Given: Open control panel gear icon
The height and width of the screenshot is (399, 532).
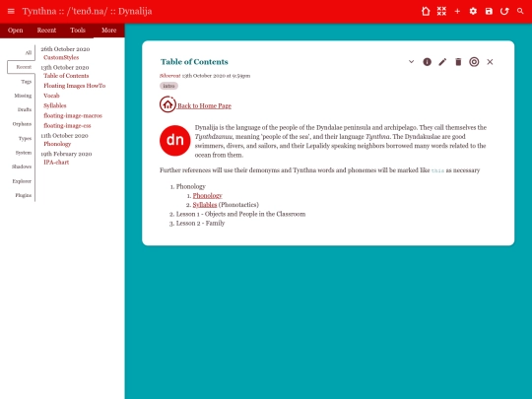Looking at the screenshot, I should pos(473,11).
